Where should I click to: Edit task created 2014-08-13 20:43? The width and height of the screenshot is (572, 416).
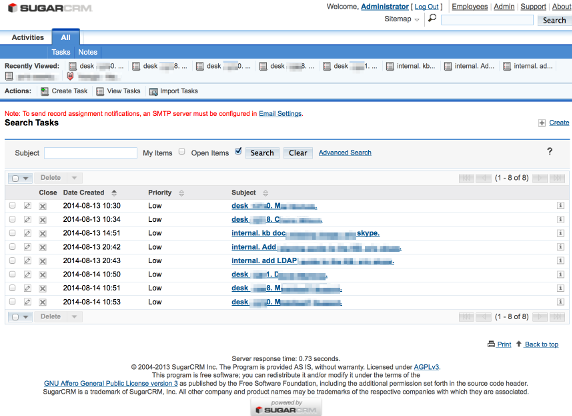click(x=27, y=261)
